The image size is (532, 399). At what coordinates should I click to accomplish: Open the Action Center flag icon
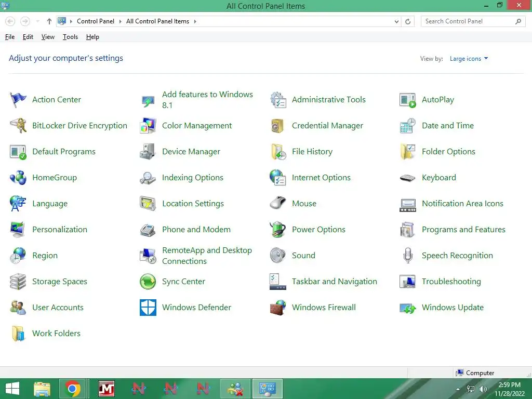[18, 100]
